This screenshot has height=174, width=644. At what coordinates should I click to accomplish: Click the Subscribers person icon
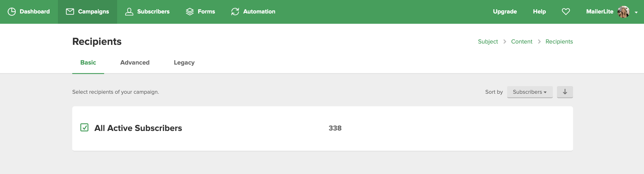pos(129,12)
